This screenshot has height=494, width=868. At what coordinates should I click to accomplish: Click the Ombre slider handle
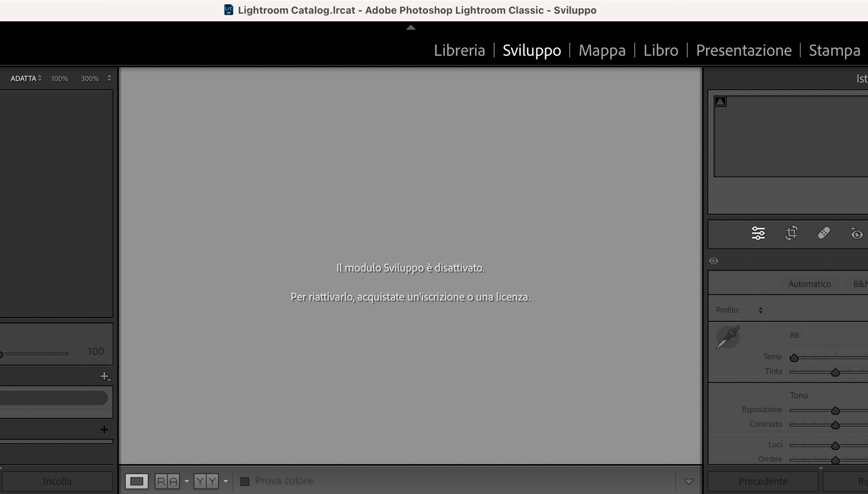tap(835, 460)
